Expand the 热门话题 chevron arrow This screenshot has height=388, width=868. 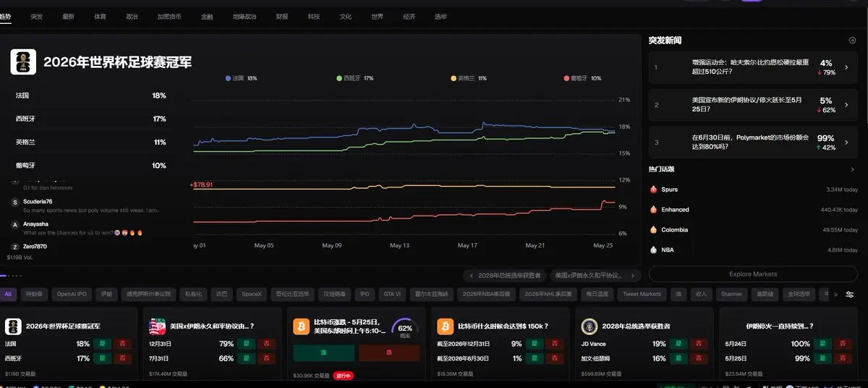852,169
